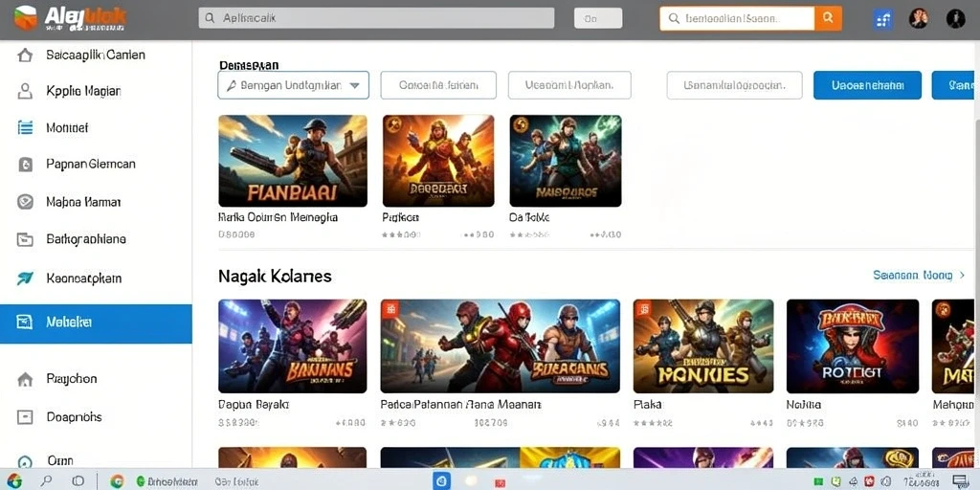Click the icon beside Papnan Glemcan
This screenshot has width=980, height=490.
tap(25, 165)
